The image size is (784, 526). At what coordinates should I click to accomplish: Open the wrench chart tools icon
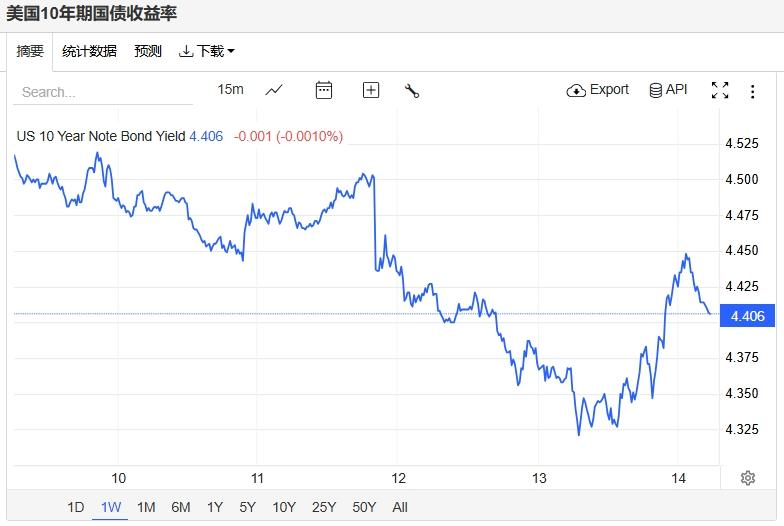[412, 91]
